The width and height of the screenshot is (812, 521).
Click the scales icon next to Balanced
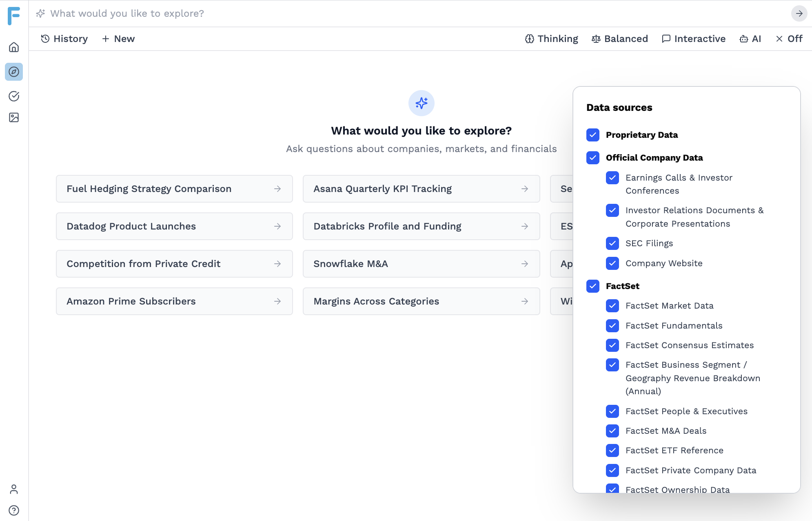tap(596, 39)
